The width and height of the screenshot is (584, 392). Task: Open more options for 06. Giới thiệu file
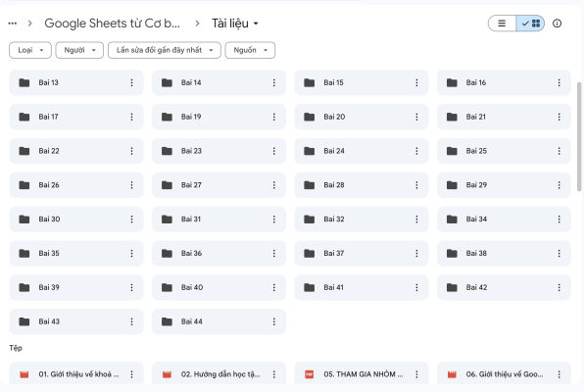click(559, 374)
